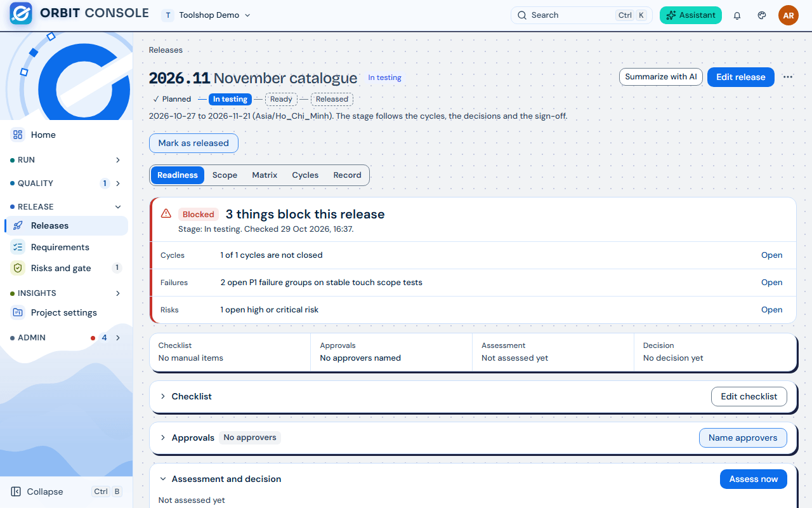Open the notifications bell

click(737, 15)
